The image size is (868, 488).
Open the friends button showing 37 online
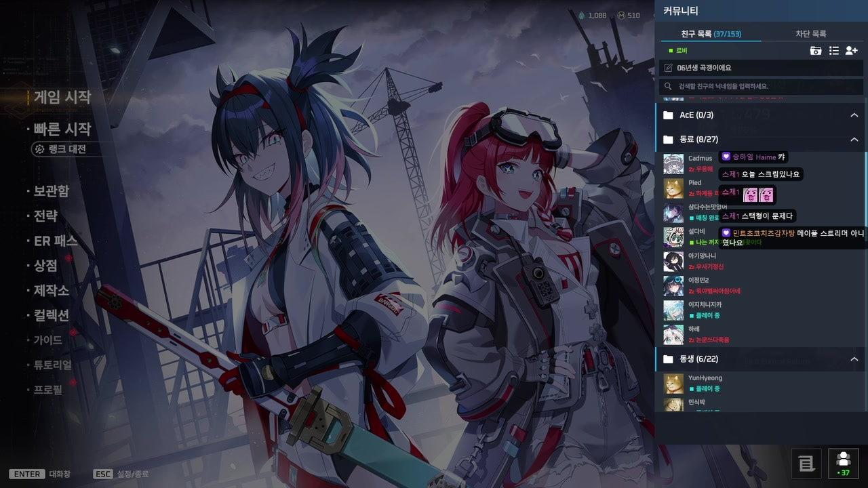[x=844, y=464]
